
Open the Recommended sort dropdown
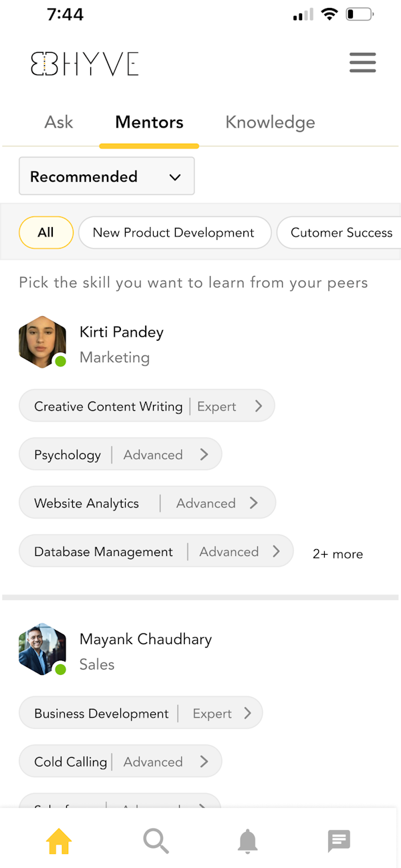coord(106,176)
